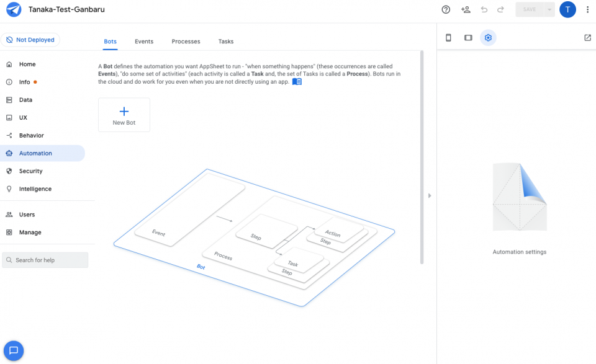The width and height of the screenshot is (596, 364).
Task: Click the Automation robot icon
Action: 9,153
